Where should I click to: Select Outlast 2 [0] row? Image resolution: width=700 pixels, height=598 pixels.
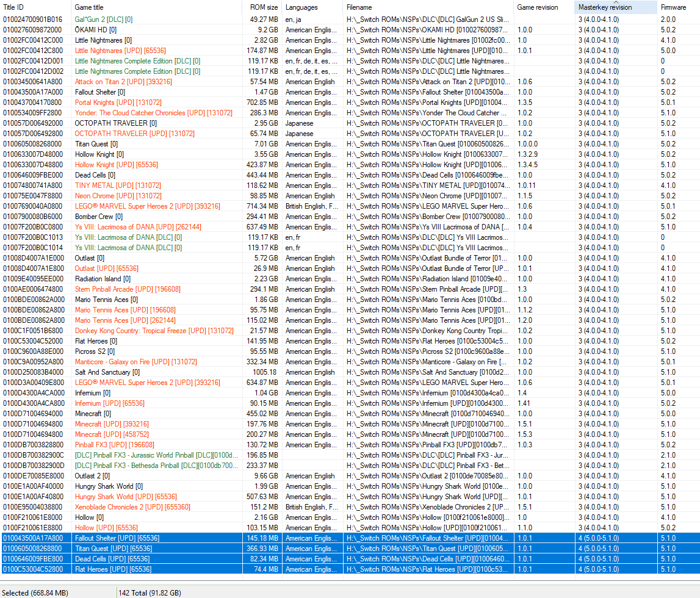pyautogui.click(x=350, y=476)
